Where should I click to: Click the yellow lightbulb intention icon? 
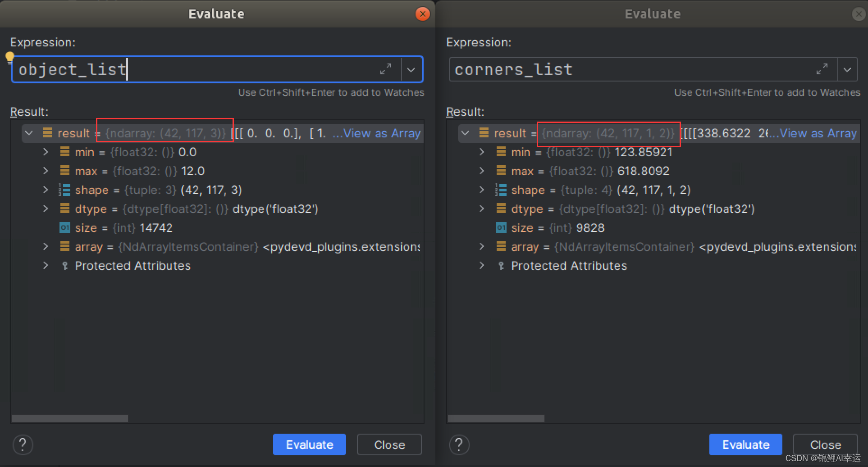(x=10, y=56)
